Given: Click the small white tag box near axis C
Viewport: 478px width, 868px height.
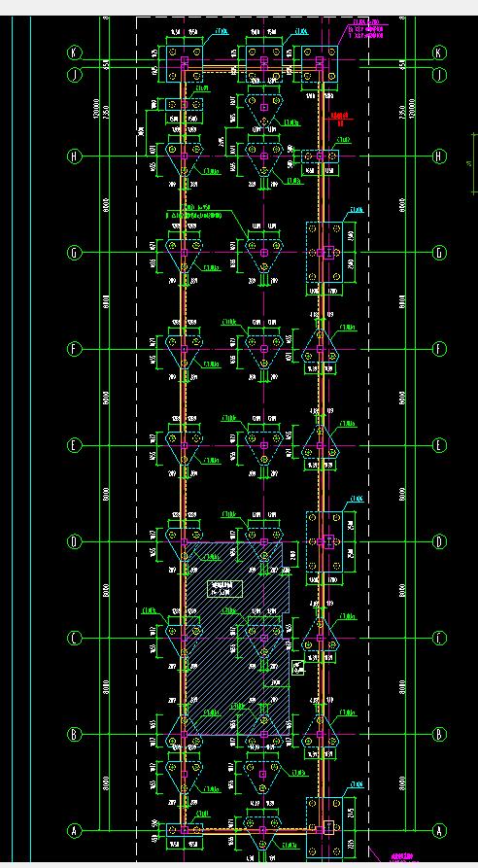Looking at the screenshot, I should [x=298, y=668].
